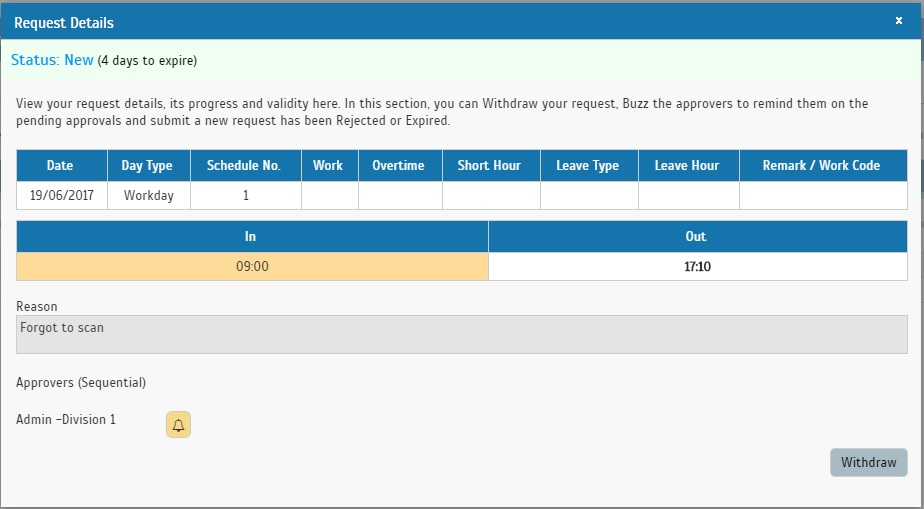
Task: Click the Leave Hour column header
Action: pos(687,166)
